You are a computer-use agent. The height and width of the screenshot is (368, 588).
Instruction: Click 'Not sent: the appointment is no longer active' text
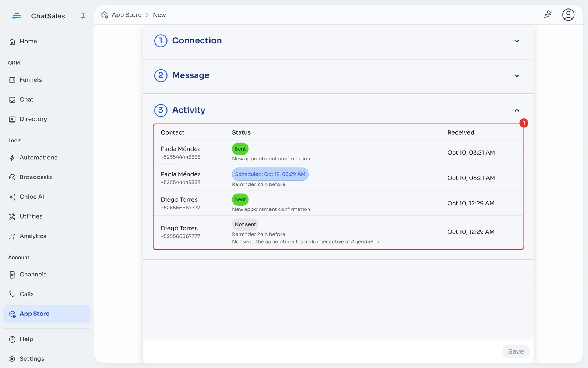point(305,242)
